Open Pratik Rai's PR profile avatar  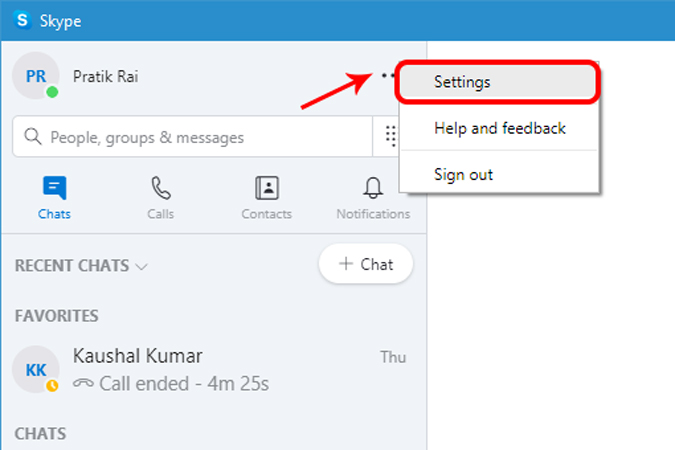[x=35, y=76]
